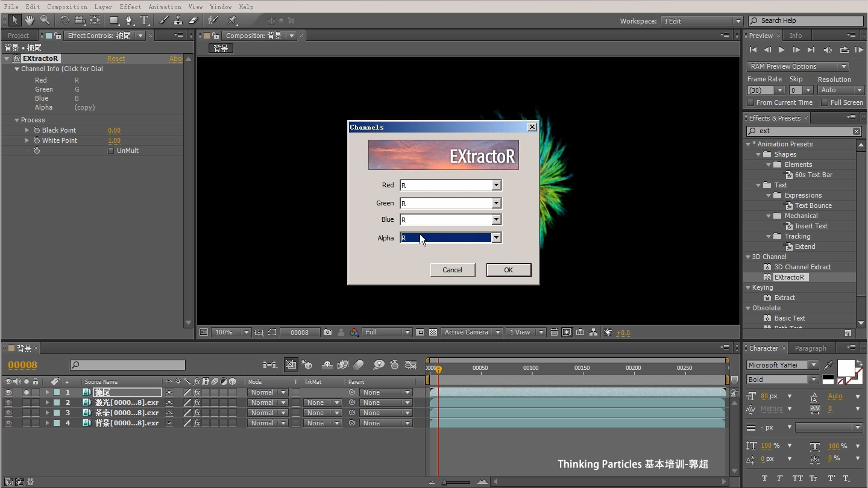Viewport: 868px width, 488px height.
Task: Hide the 茶壶 layer via eye icon
Action: click(x=8, y=413)
